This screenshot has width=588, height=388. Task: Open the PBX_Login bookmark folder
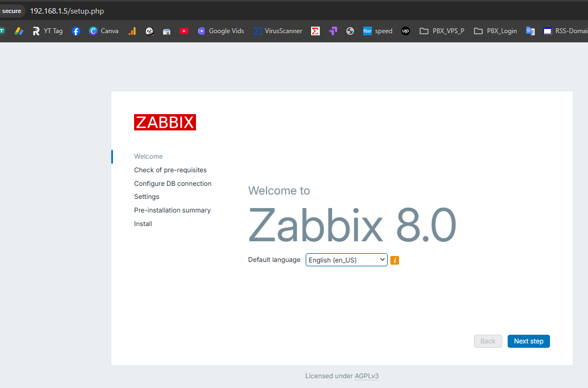click(x=495, y=31)
